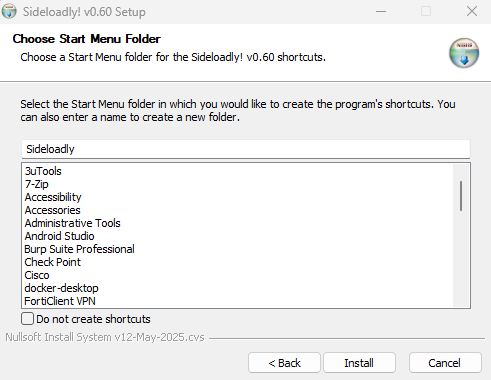Select FortiClient VPN folder
This screenshot has width=491, height=380.
click(x=60, y=301)
